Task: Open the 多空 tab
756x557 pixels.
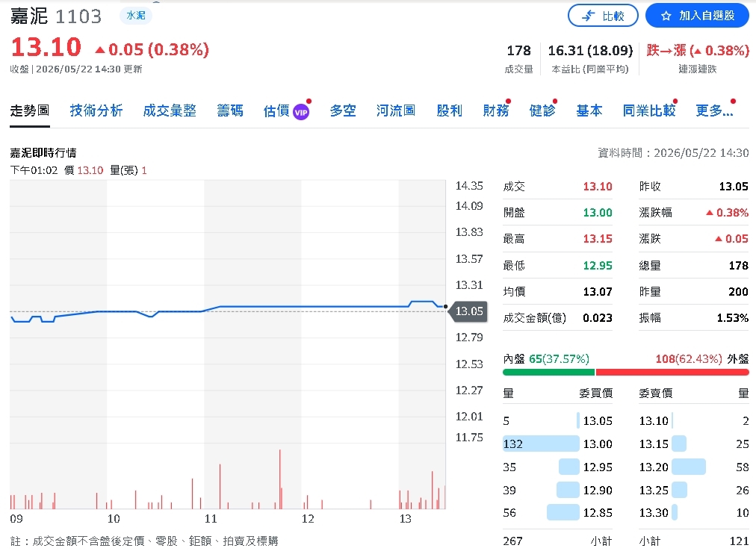Action: click(342, 111)
